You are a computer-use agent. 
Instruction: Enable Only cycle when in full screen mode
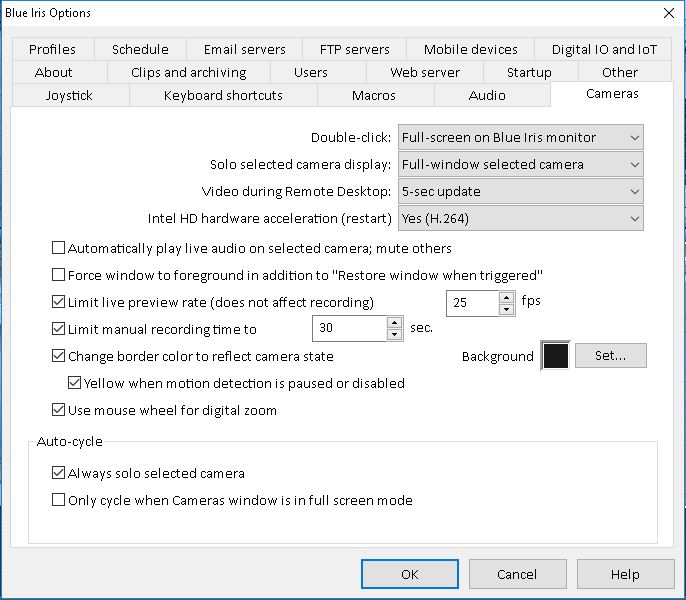(58, 500)
